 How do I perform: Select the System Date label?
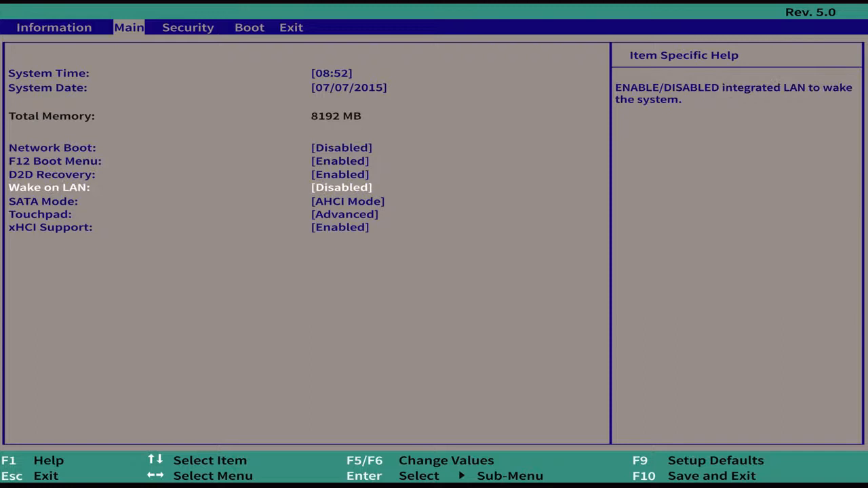[x=47, y=87]
